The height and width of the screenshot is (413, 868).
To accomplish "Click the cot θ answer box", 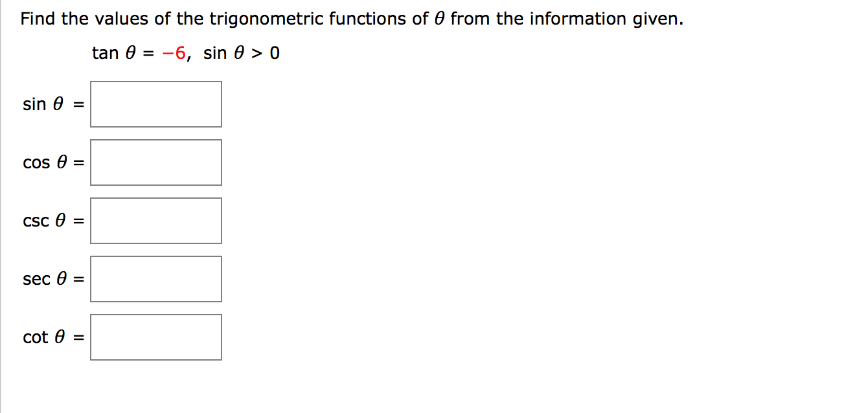I will pos(155,336).
